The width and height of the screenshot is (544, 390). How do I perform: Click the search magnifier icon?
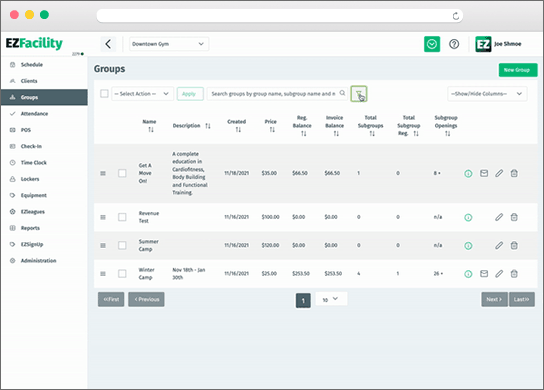pos(342,93)
